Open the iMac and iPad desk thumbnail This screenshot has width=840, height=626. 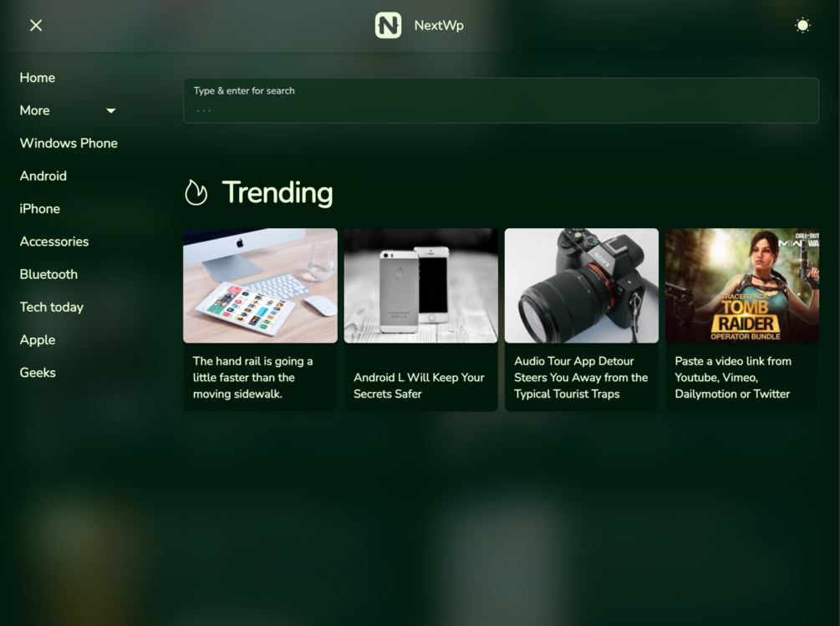(x=260, y=286)
